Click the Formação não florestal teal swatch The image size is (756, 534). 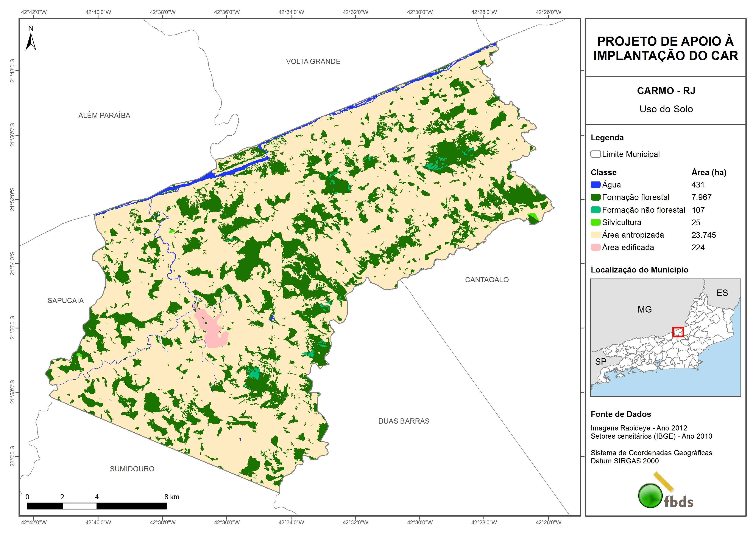[x=595, y=210]
